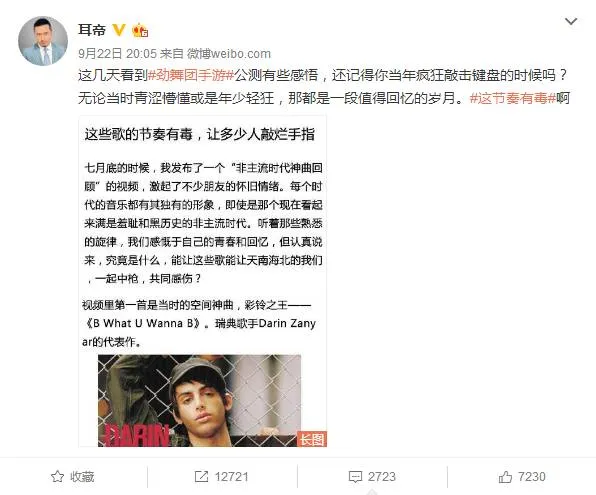
Task: Open the 微博weibo.com source link
Action: (229, 54)
